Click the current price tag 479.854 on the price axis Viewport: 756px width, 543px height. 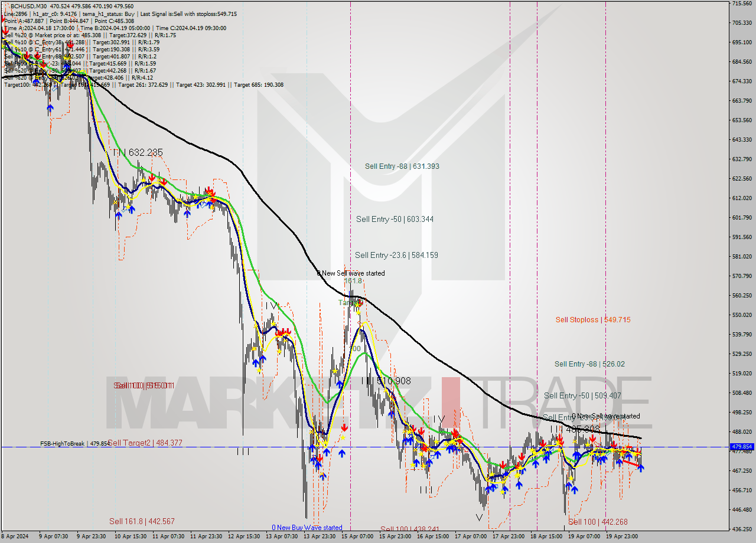click(x=742, y=447)
